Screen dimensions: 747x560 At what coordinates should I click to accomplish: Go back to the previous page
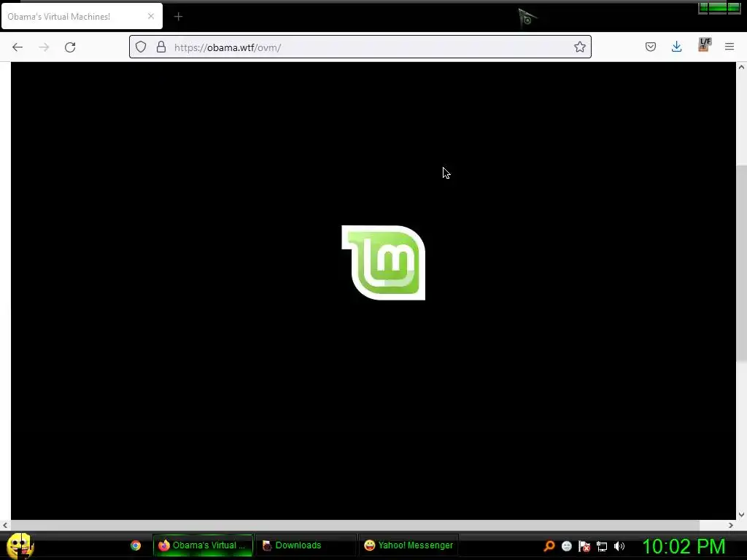[18, 47]
